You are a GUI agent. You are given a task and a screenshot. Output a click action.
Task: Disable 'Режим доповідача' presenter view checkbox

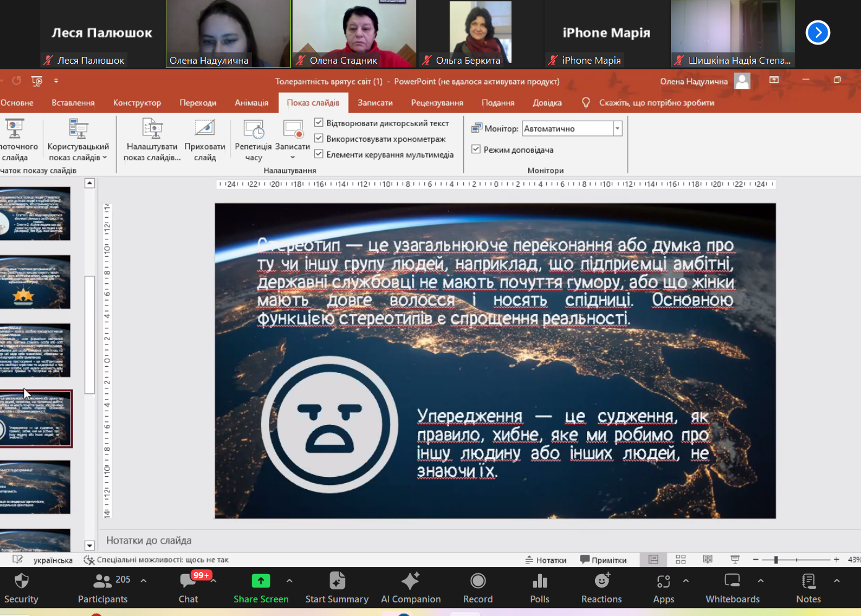(x=476, y=149)
